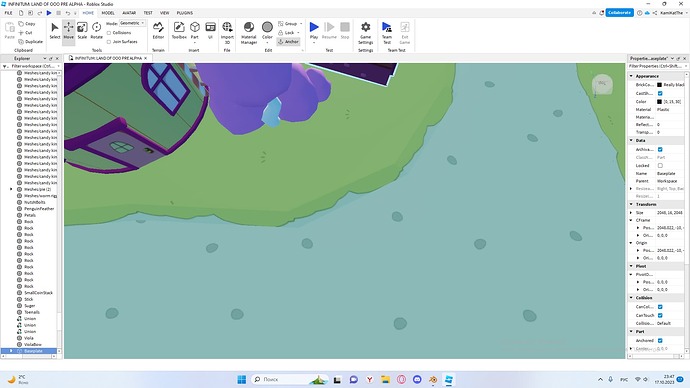
Task: Open the Group dropdown menu
Action: 301,23
